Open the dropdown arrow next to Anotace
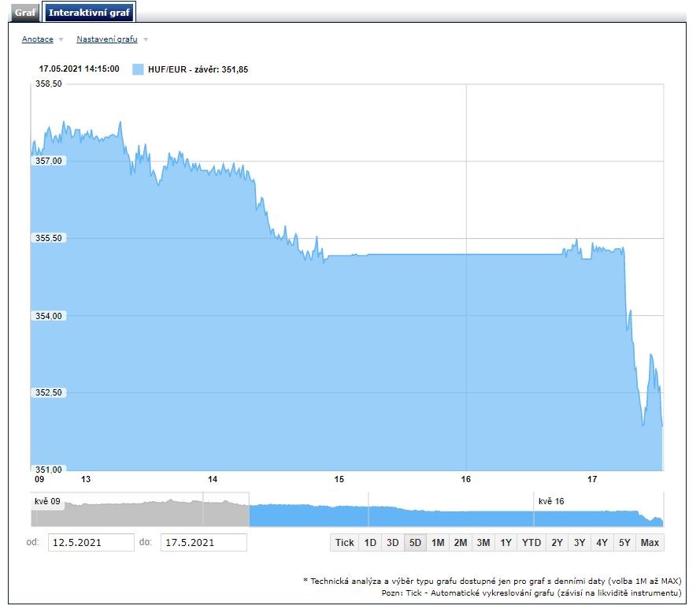Screen dimensions: 700x613 60,39
